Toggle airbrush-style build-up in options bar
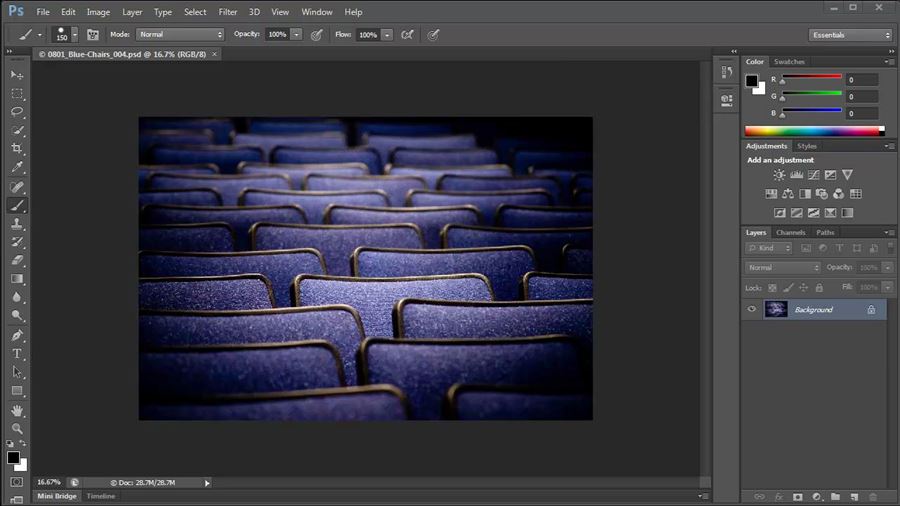 coord(407,34)
